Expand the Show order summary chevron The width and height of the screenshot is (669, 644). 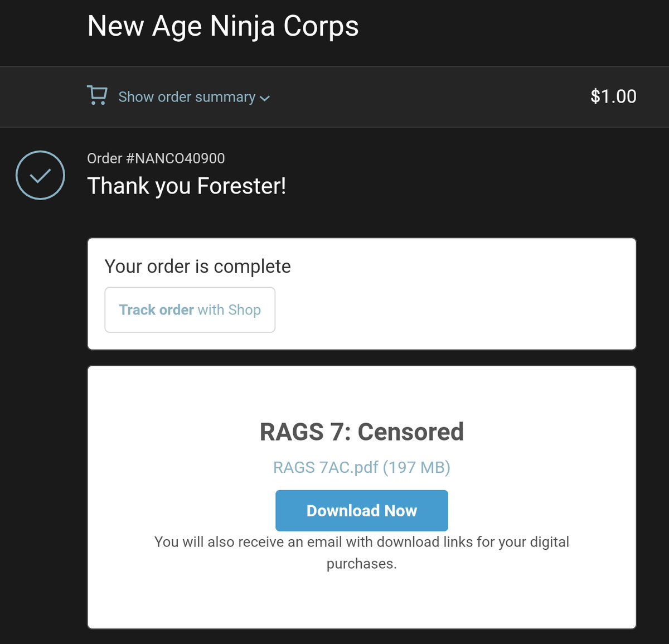pyautogui.click(x=265, y=98)
